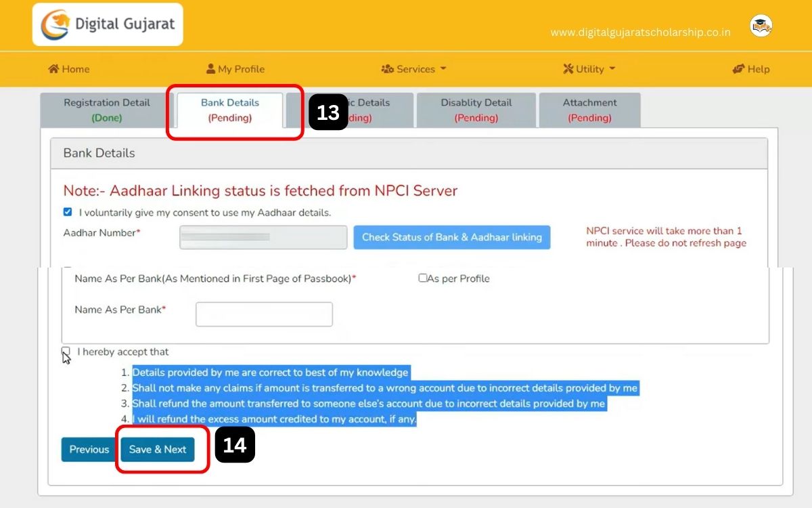Switch to the Bank Details tab
Viewport: 812px width, 508px height.
point(230,110)
